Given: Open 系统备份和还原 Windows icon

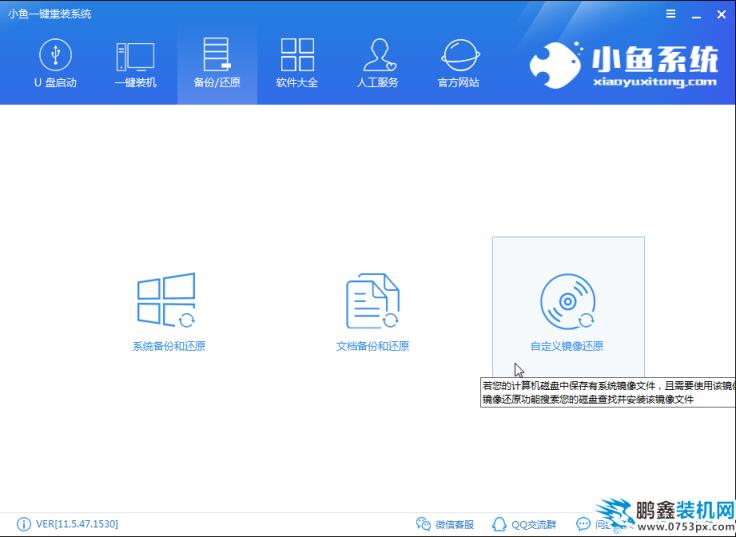Looking at the screenshot, I should (x=166, y=300).
